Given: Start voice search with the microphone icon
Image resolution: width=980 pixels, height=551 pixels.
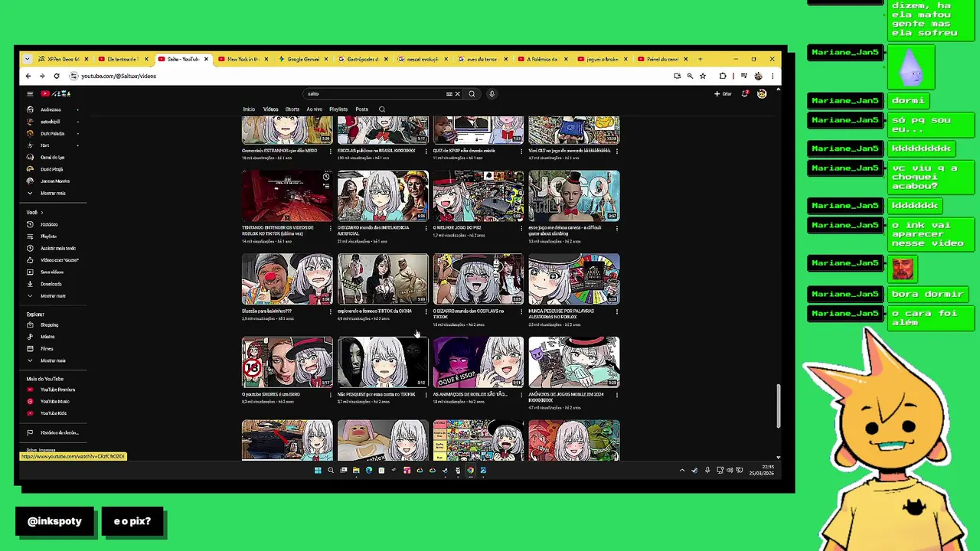Looking at the screenshot, I should pos(492,94).
